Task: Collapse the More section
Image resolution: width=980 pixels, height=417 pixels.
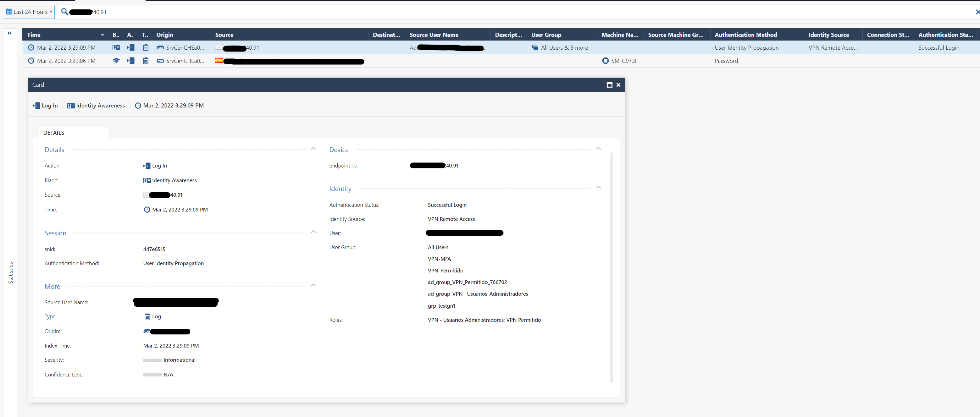Action: coord(313,285)
